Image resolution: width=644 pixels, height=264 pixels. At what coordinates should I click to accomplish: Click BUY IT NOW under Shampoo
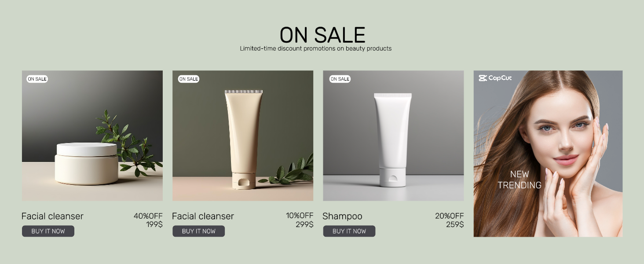tap(349, 231)
